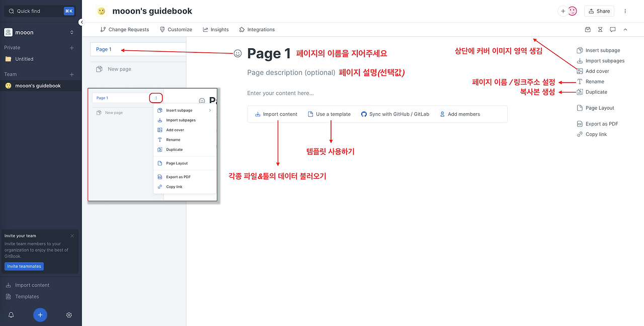Click New page in the inset screenshot
Screen dimensions: 644x326
click(110, 113)
